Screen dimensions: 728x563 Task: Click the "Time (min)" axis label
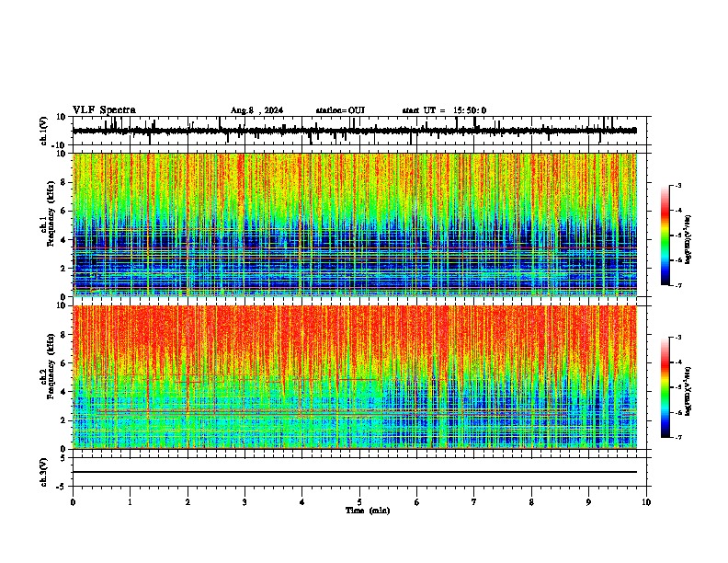coord(368,511)
